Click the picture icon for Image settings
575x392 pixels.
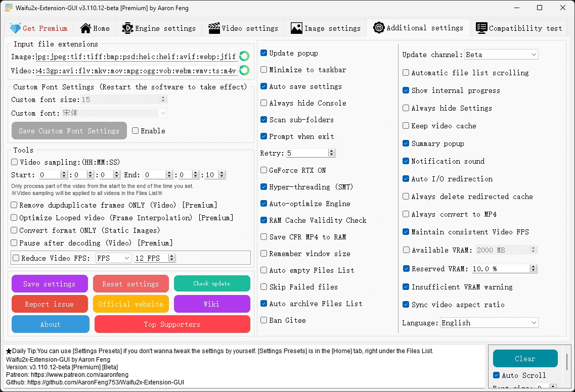(296, 28)
